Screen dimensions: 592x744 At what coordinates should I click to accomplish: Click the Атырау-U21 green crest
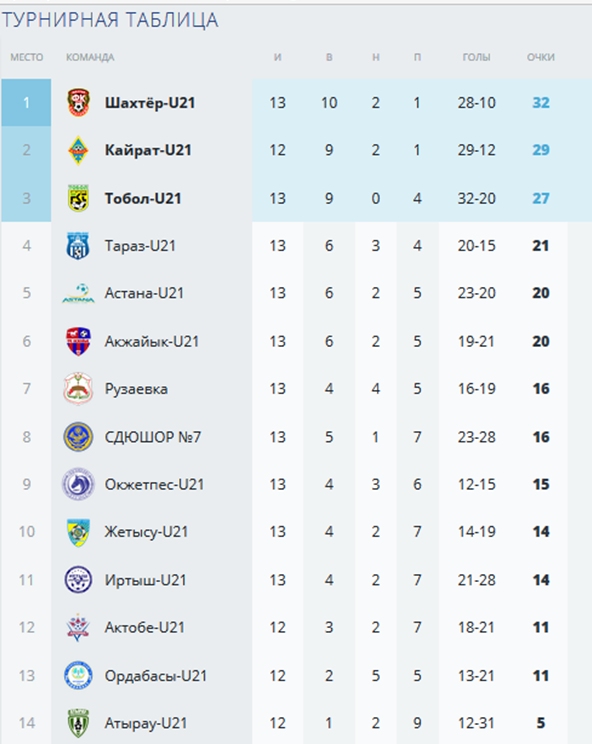click(x=78, y=723)
